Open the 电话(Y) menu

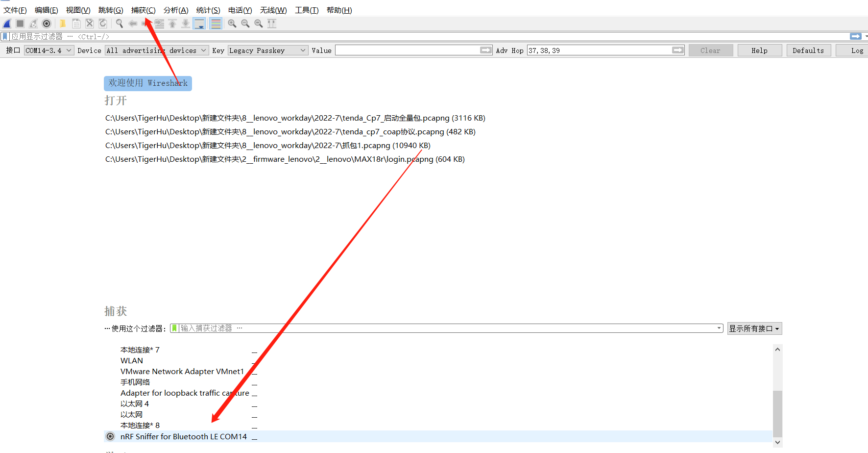pos(240,10)
